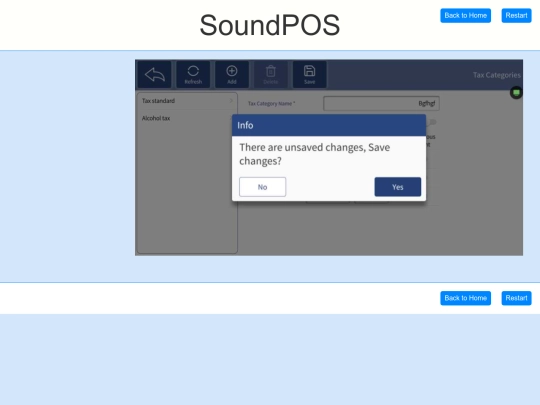Click the back arrow icon in toolbar
Viewport: 540px width, 405px height.
click(x=155, y=74)
